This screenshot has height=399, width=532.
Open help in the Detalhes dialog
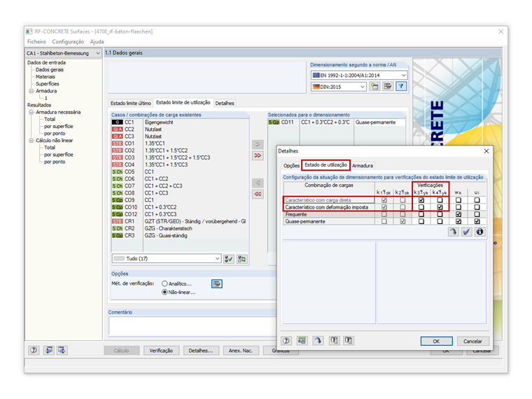287,341
